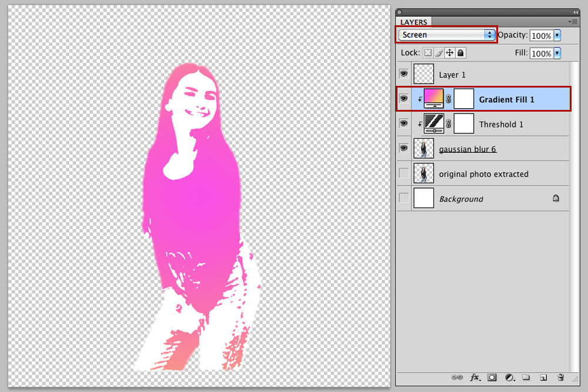Select the Background layer name
This screenshot has height=392, width=588.
click(461, 199)
